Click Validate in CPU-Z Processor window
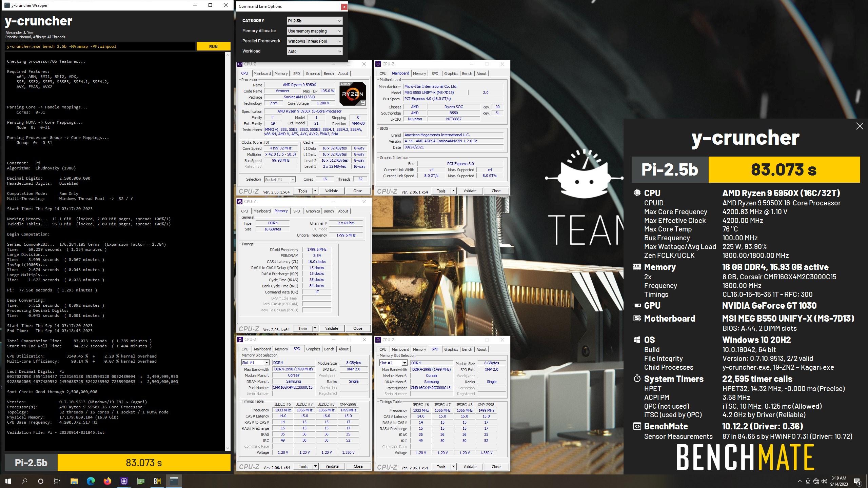Viewport: 868px width, 488px height. click(332, 191)
